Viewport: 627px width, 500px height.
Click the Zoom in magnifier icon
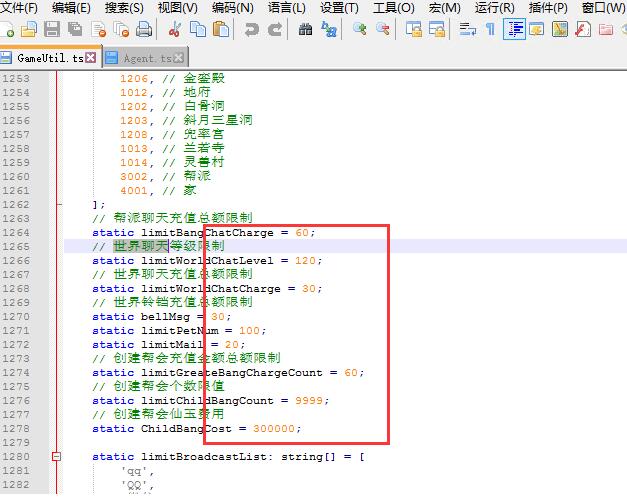359,30
